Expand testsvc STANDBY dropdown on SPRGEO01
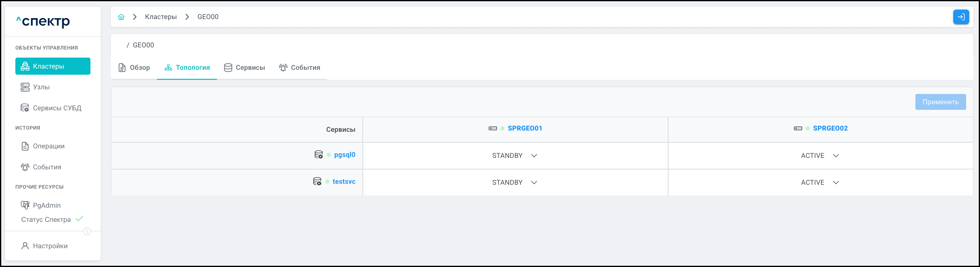 [515, 183]
